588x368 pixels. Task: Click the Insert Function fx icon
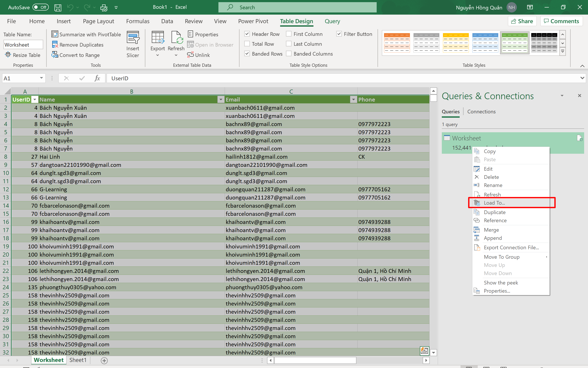tap(97, 78)
